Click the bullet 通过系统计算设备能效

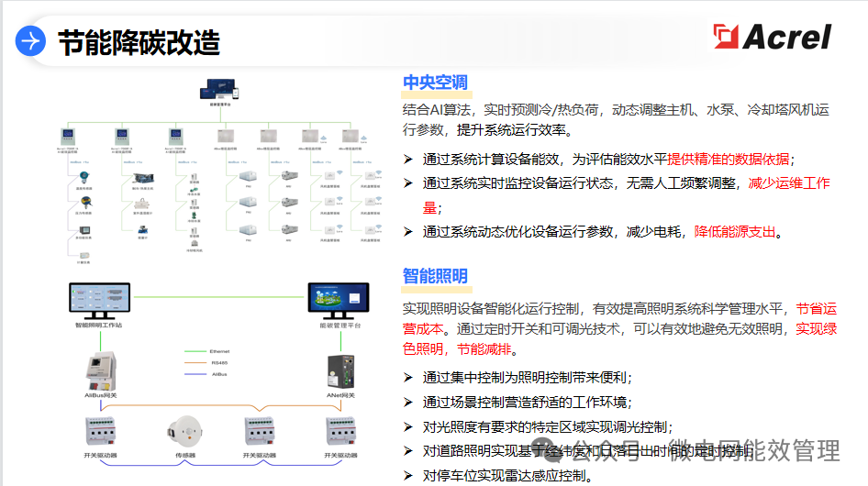coord(599,160)
